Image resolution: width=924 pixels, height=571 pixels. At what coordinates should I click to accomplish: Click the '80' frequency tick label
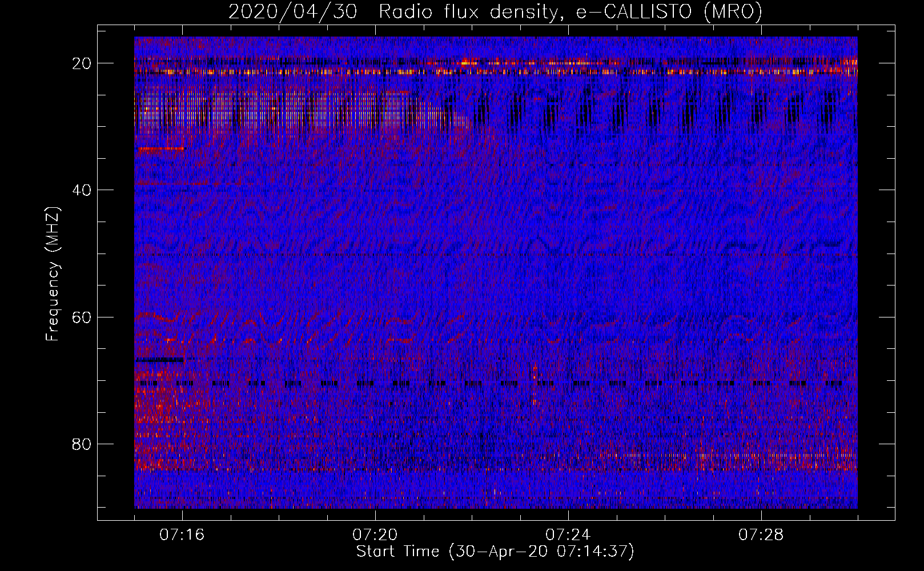[x=82, y=444]
